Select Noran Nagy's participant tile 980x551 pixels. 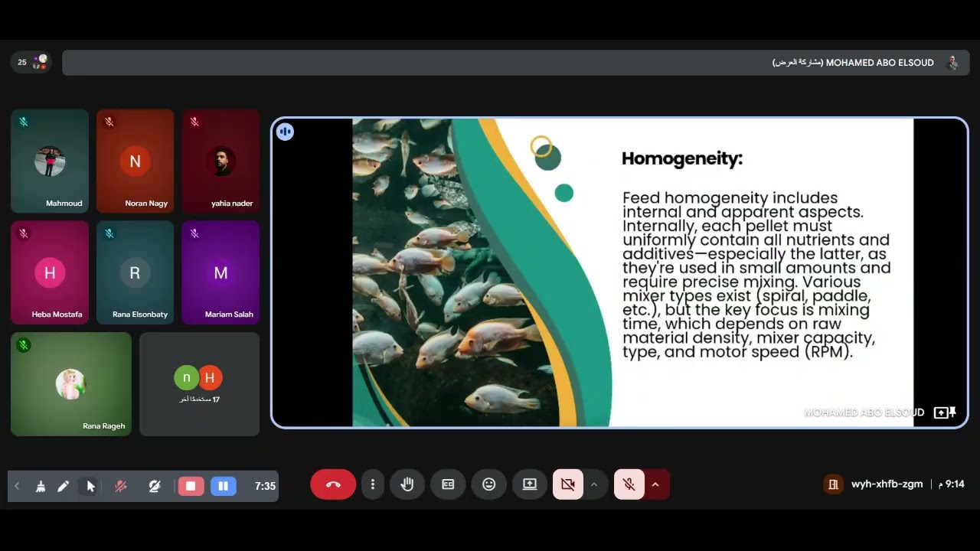pos(135,161)
